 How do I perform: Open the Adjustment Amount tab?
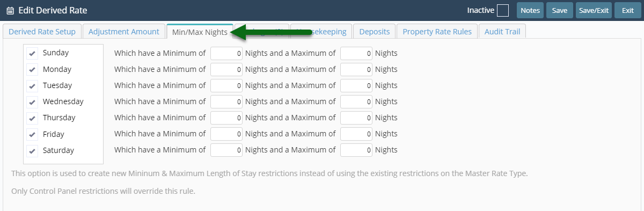click(124, 32)
